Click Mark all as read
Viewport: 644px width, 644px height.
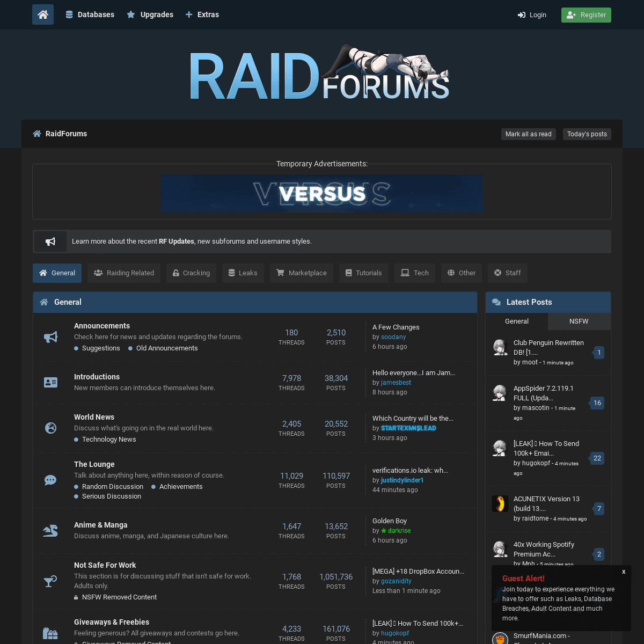(x=529, y=134)
